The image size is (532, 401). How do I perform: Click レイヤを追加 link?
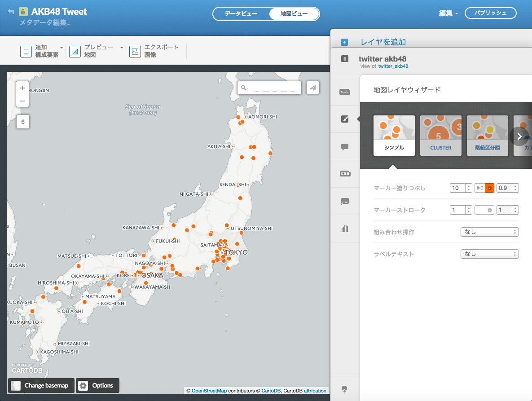tap(383, 42)
